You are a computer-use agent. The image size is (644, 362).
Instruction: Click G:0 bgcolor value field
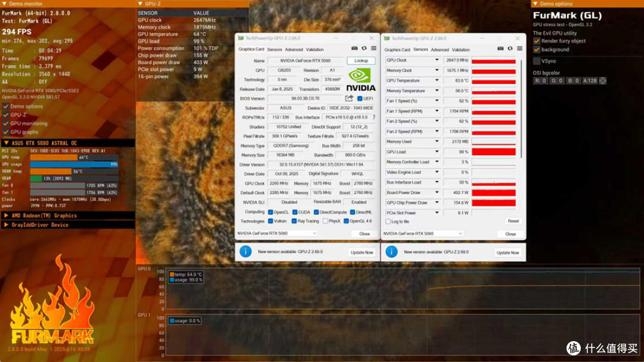click(x=556, y=81)
